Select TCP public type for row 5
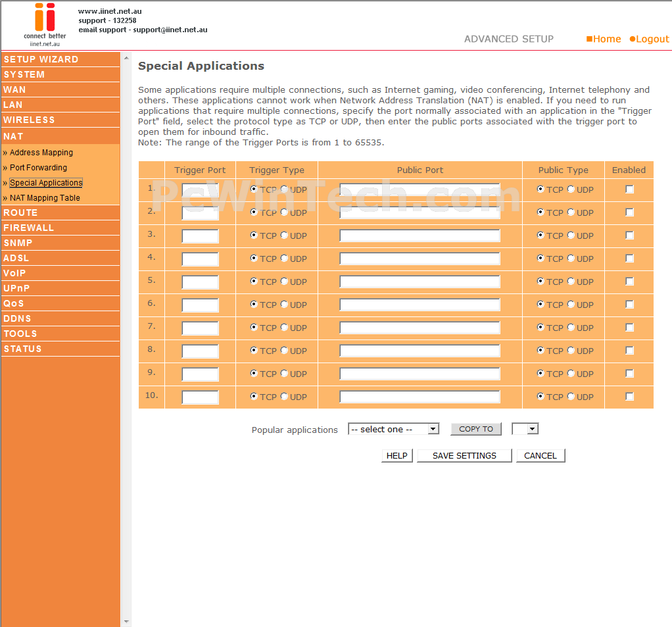This screenshot has height=627, width=672. click(x=540, y=282)
